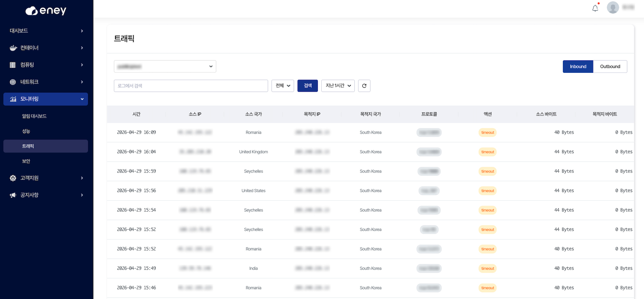Click the timestamp 2026-04-29 16:04

click(137, 152)
